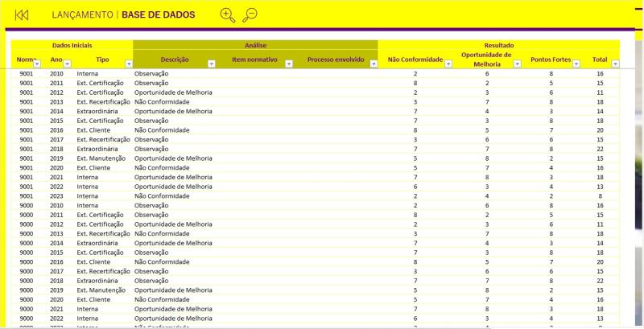This screenshot has height=329, width=644.
Task: Open the Ano column filter dropdown
Action: pyautogui.click(x=68, y=64)
